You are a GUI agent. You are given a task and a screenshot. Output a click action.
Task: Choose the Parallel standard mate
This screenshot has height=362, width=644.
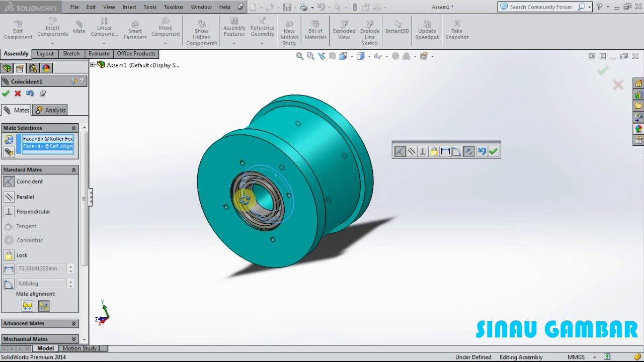coord(19,197)
